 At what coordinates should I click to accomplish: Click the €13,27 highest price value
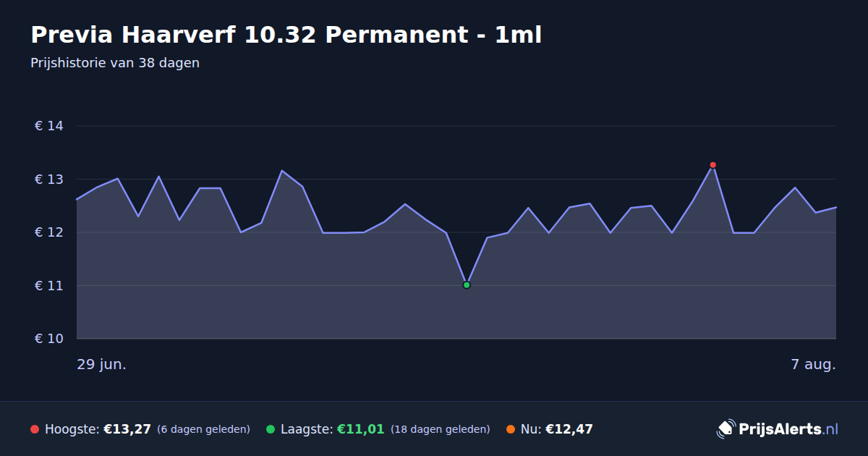tap(127, 429)
